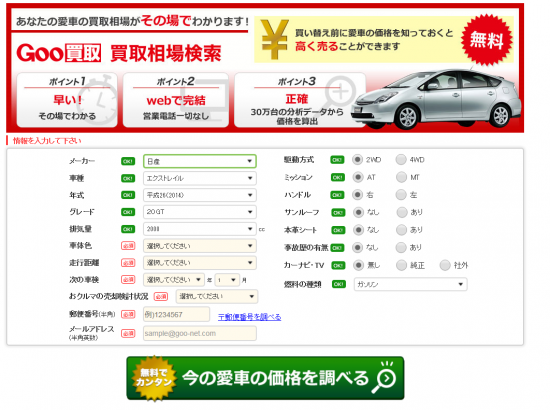
Task: Expand the 燃料の種類 dropdown showing ガソリン
Action: pos(410,284)
